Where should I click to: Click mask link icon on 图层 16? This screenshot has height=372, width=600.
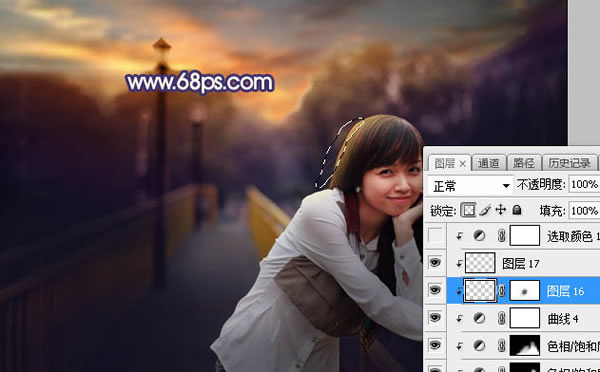point(502,291)
